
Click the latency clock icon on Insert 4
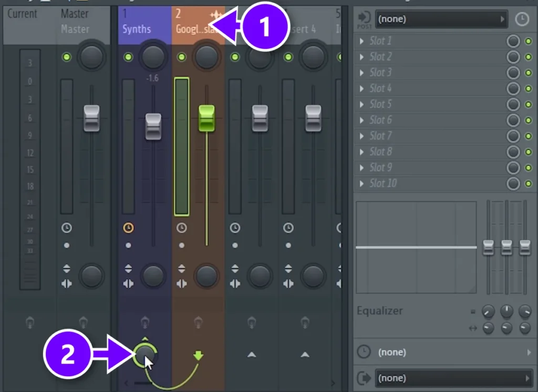[288, 228]
